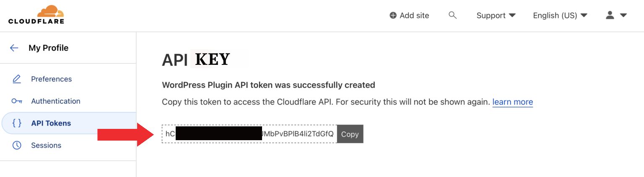The width and height of the screenshot is (644, 177).
Task: Open Preferences in the sidebar
Action: click(51, 79)
